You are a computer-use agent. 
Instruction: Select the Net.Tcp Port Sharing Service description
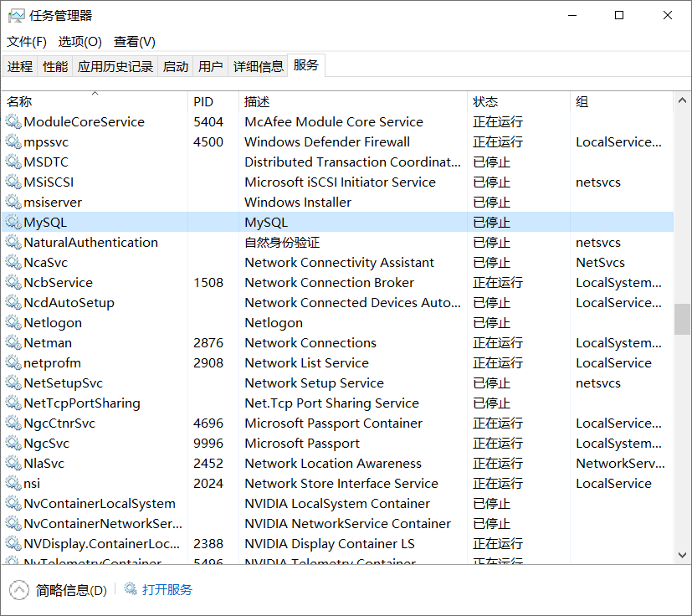point(331,403)
